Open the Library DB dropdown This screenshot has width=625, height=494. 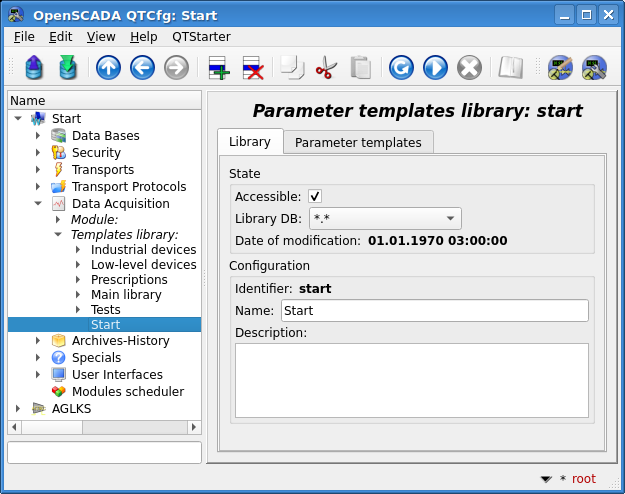point(385,218)
